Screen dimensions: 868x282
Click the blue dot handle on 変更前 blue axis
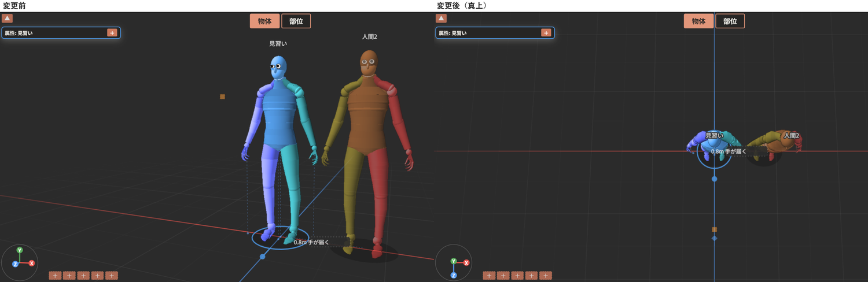pyautogui.click(x=263, y=256)
